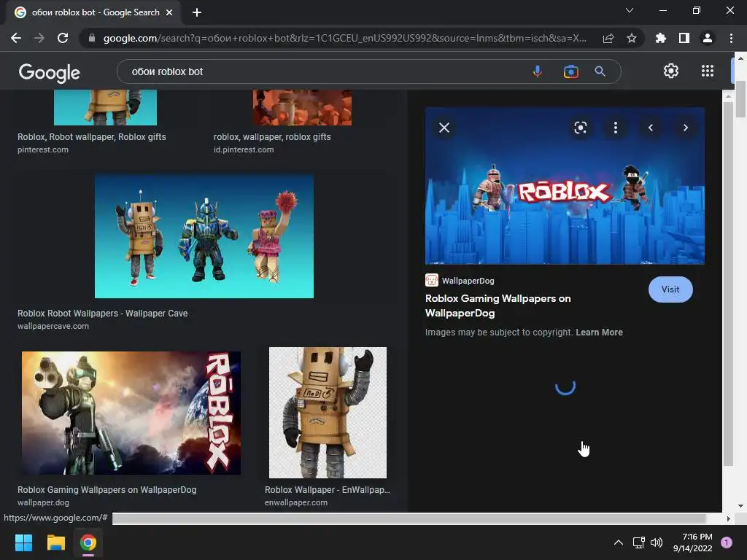Screen dimensions: 747x560
Task: Open the Learn More copyright link
Action: tap(599, 332)
